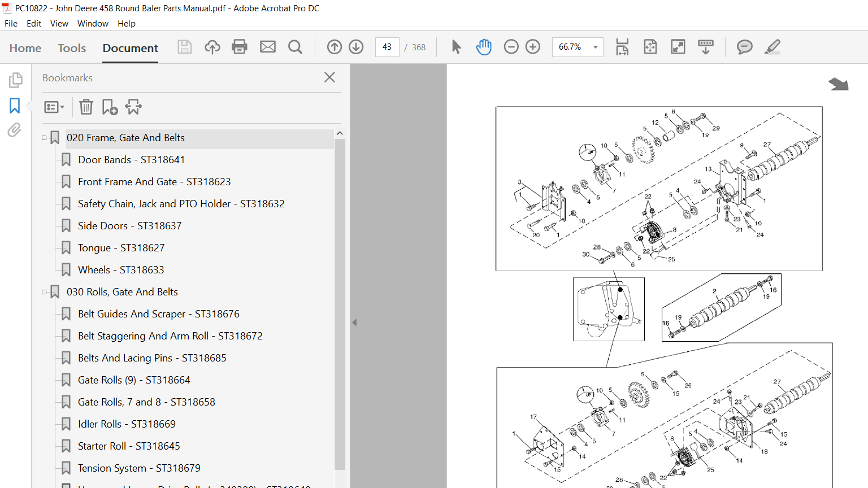Add a new bookmark icon
This screenshot has height=488, width=868.
[x=110, y=107]
